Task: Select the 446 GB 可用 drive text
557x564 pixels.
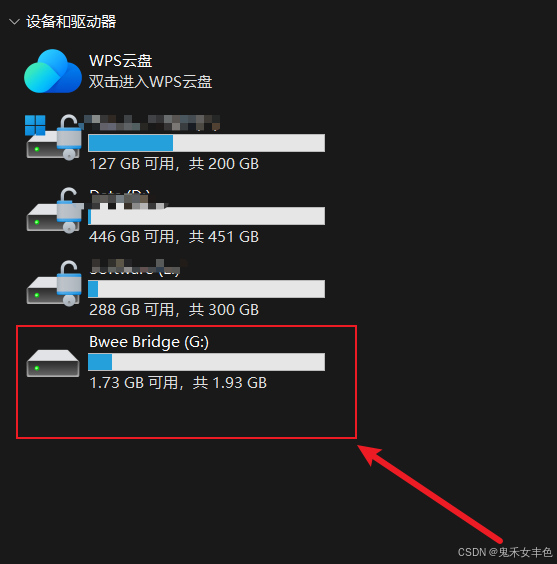Action: click(x=174, y=237)
